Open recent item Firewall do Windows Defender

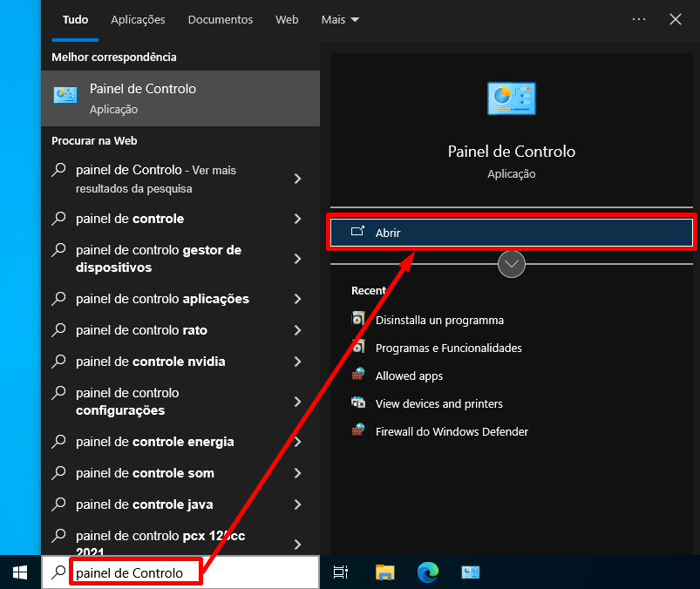(x=452, y=431)
